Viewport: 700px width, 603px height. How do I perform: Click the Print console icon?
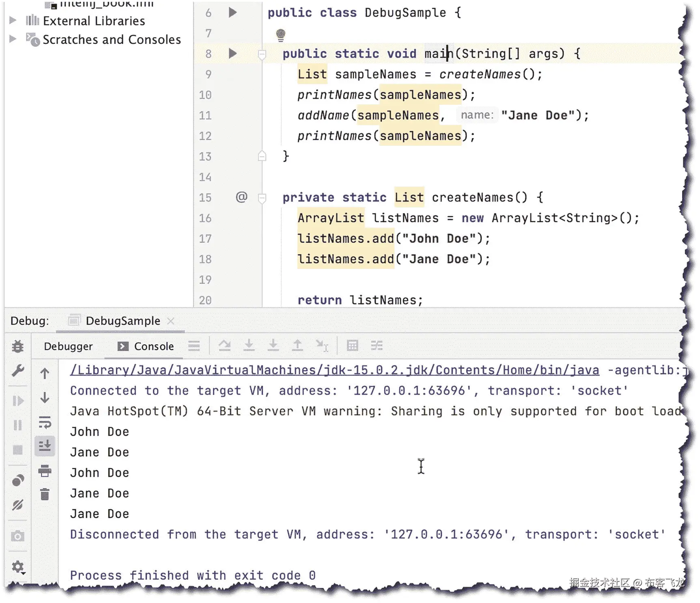pyautogui.click(x=45, y=471)
